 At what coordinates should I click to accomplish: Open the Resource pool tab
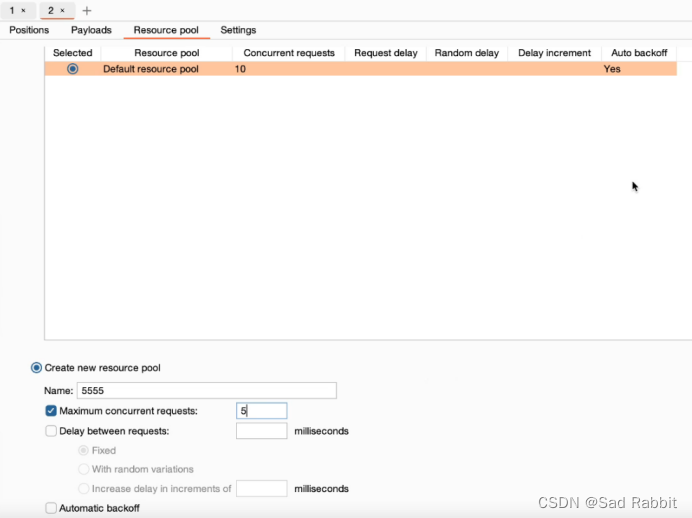click(166, 30)
